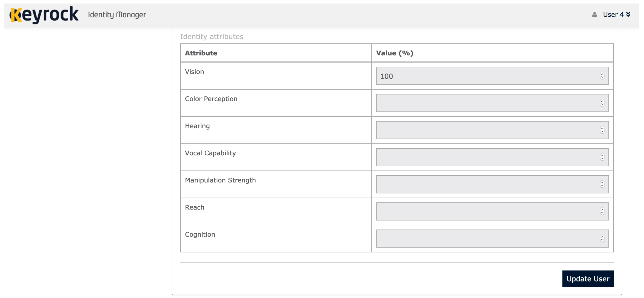The width and height of the screenshot is (644, 298).
Task: Focus the Hearing value input
Action: (487, 130)
